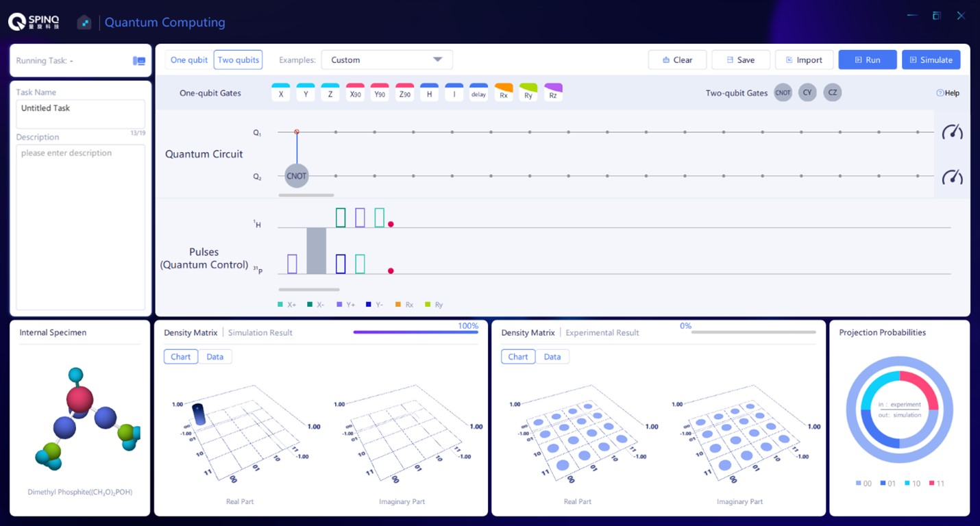Click the Quantum Computing title

(x=164, y=23)
